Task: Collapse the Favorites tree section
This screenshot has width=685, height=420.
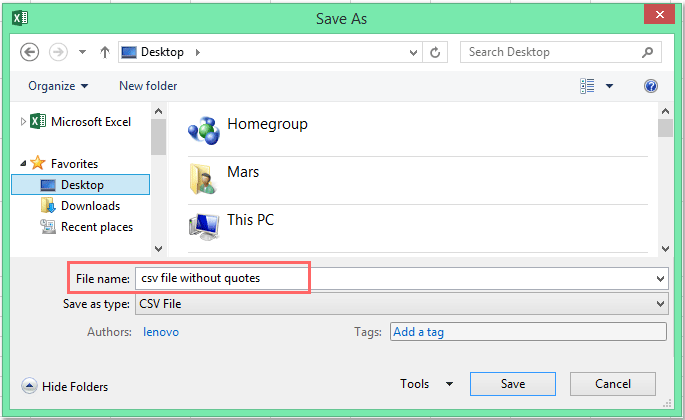Action: pyautogui.click(x=23, y=163)
